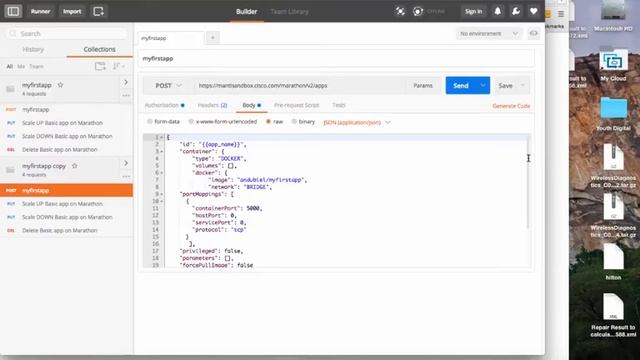Select the binary body option
The image size is (640, 360).
point(294,122)
